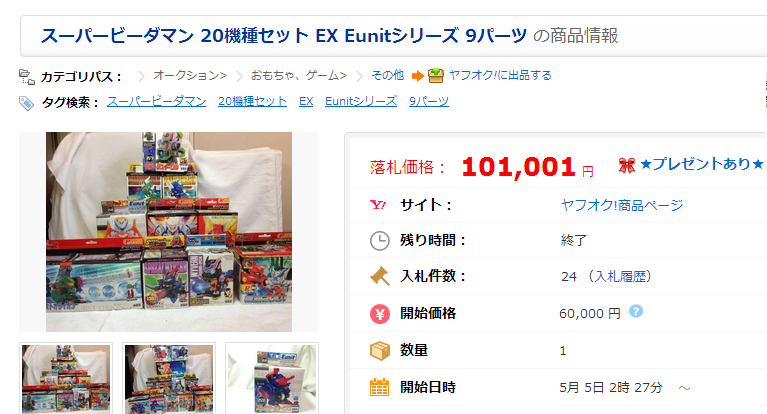Click the main product photo
Screen dimensions: 767x414
click(x=169, y=232)
